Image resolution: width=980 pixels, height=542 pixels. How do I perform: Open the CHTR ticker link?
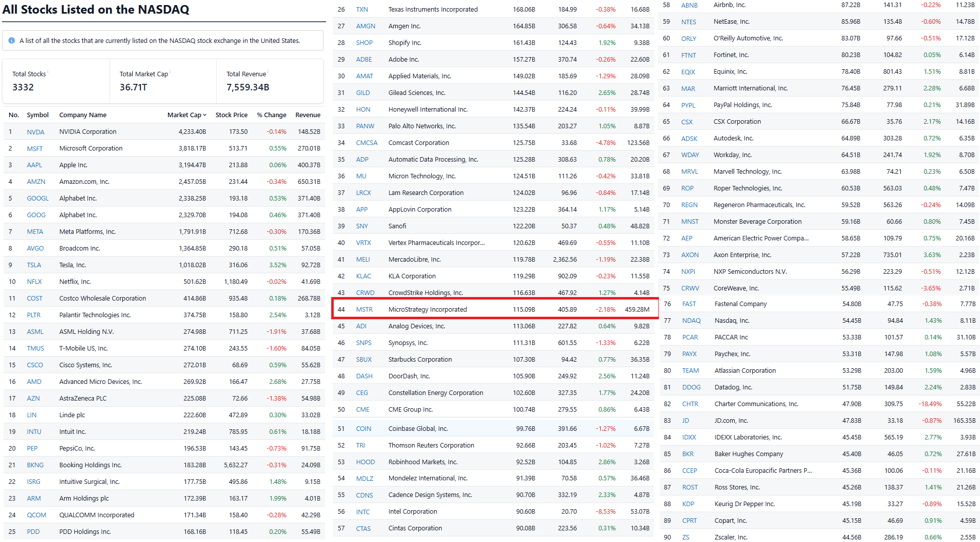[690, 404]
